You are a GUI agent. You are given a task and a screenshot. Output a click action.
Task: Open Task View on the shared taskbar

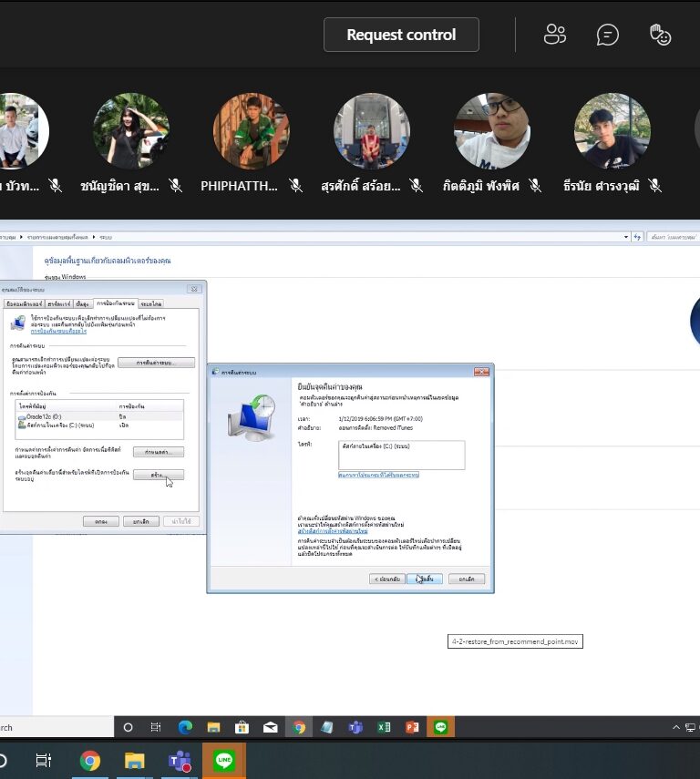(x=156, y=727)
